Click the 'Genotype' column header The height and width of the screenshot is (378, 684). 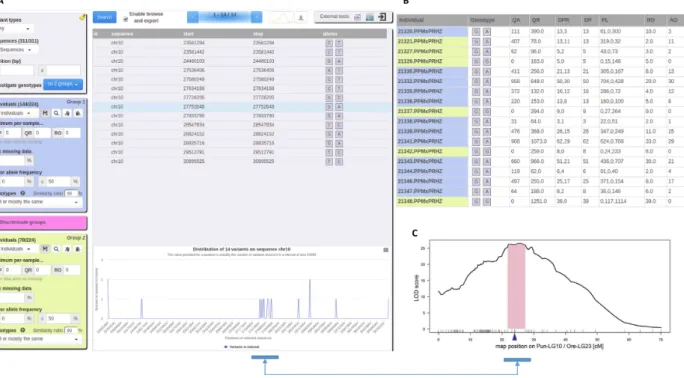tap(482, 20)
